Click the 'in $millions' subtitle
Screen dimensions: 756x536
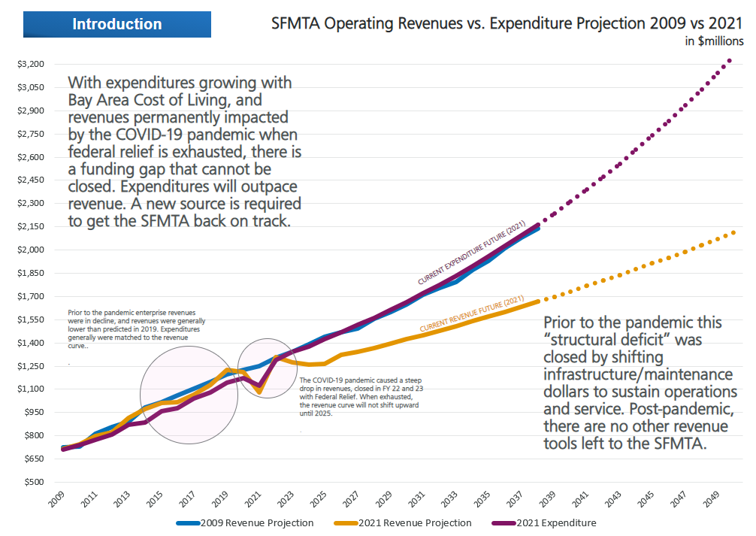point(714,41)
